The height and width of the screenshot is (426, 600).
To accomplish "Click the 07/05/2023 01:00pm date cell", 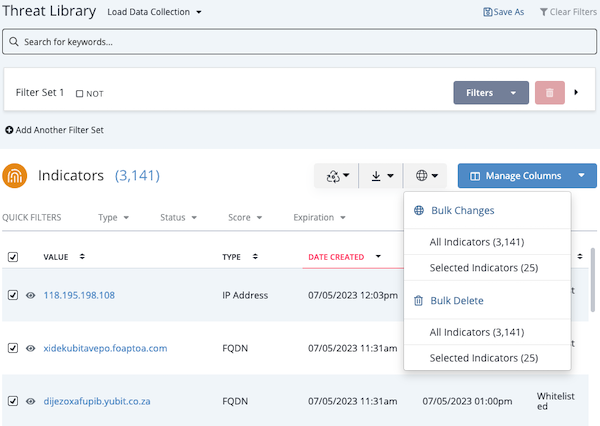I will point(467,401).
